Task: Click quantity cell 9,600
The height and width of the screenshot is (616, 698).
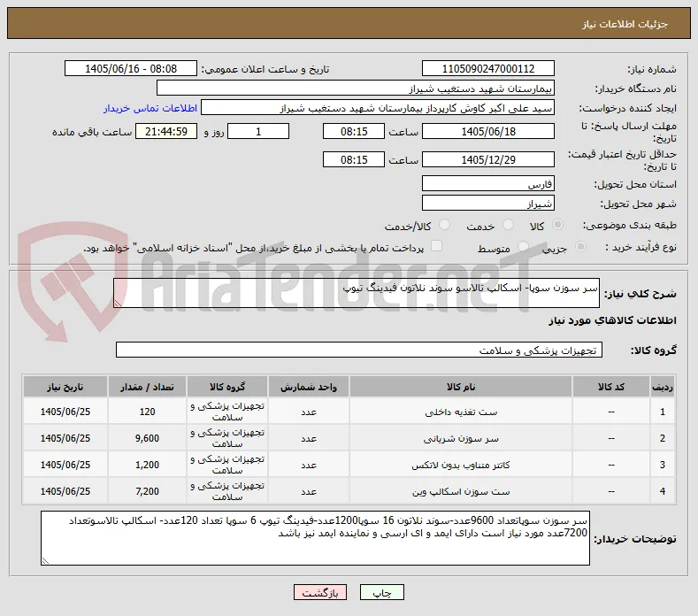Action: 147,438
